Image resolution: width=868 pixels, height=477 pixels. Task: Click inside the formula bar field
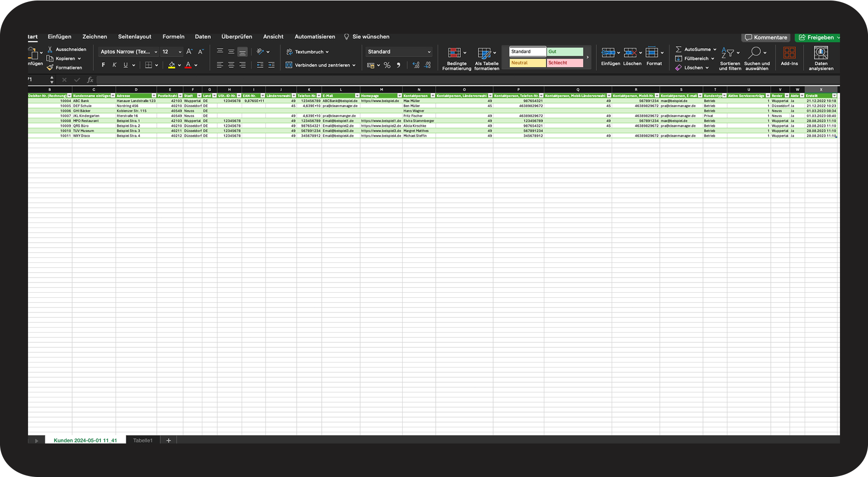pos(468,80)
